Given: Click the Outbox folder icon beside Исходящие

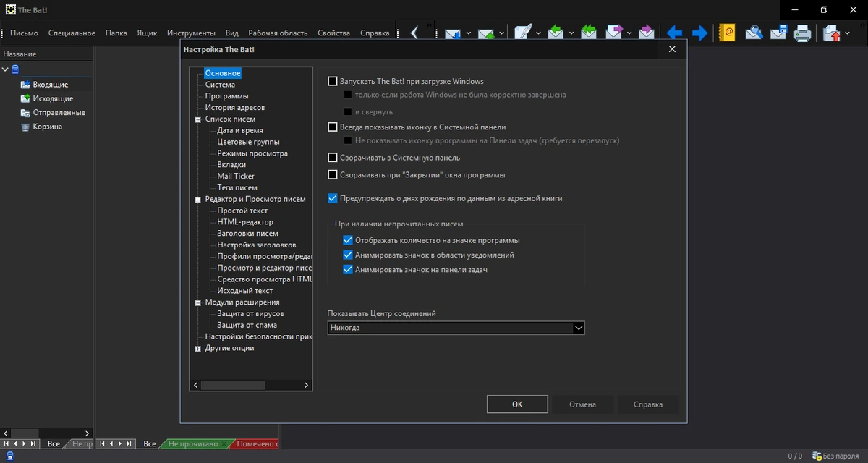Looking at the screenshot, I should [25, 98].
